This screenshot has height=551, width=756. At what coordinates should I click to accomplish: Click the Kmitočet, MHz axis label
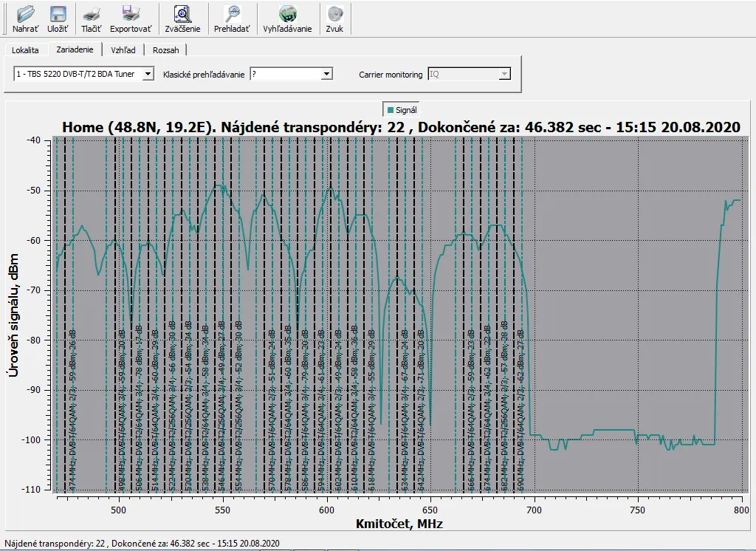pyautogui.click(x=399, y=524)
